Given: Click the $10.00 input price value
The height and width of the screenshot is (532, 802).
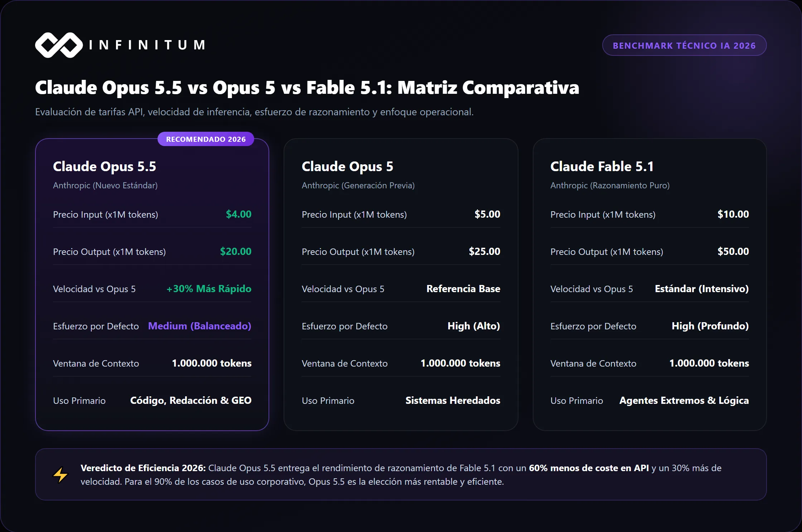Looking at the screenshot, I should click(733, 214).
